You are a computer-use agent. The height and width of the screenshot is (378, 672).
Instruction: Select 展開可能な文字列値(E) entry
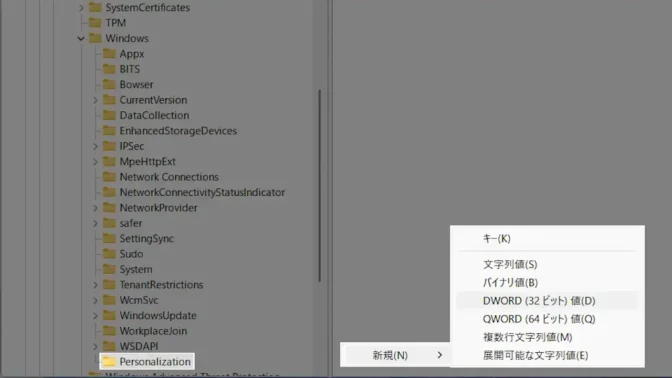pyautogui.click(x=547, y=355)
